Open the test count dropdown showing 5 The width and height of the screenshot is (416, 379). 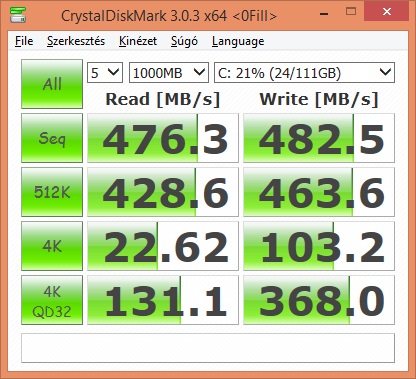click(x=105, y=72)
